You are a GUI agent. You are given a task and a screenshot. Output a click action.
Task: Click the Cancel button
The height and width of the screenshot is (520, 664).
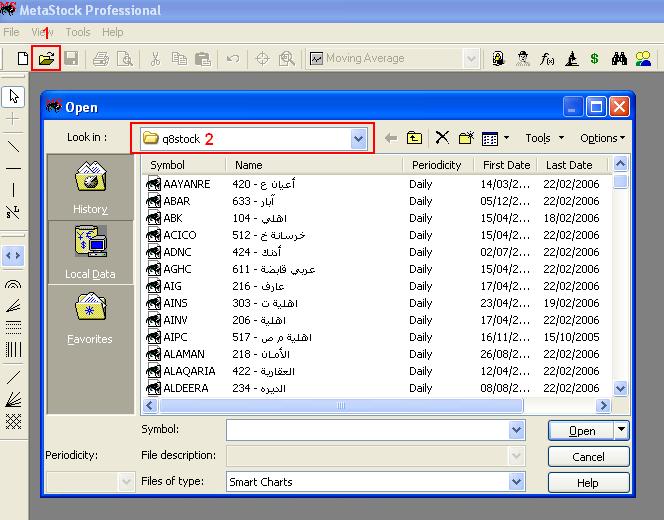(588, 456)
